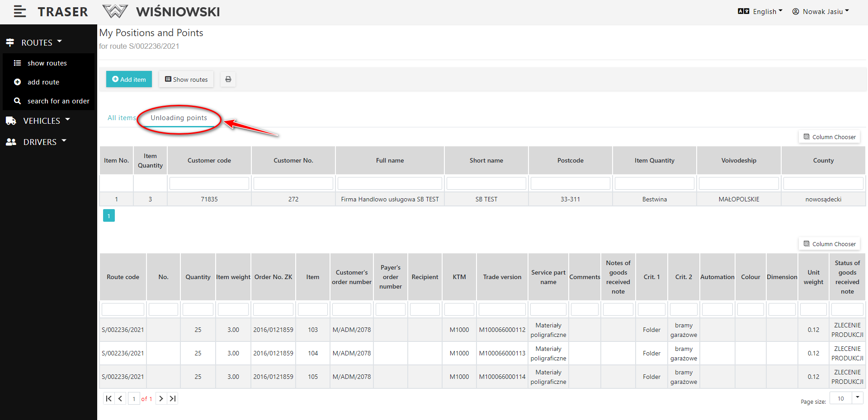Click the Wiśniowski logo
Screen dimensions: 868x420
point(161,12)
